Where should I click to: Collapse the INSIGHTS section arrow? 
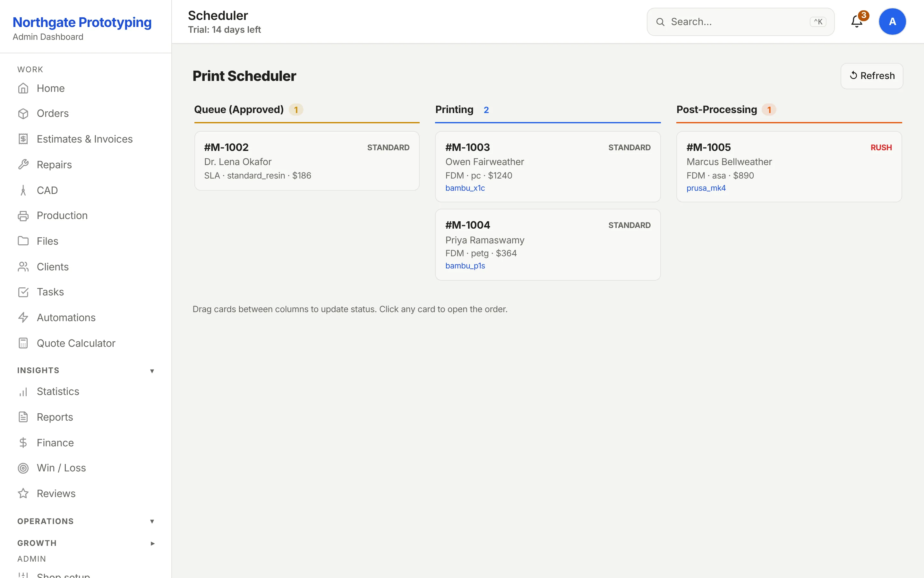tap(152, 371)
